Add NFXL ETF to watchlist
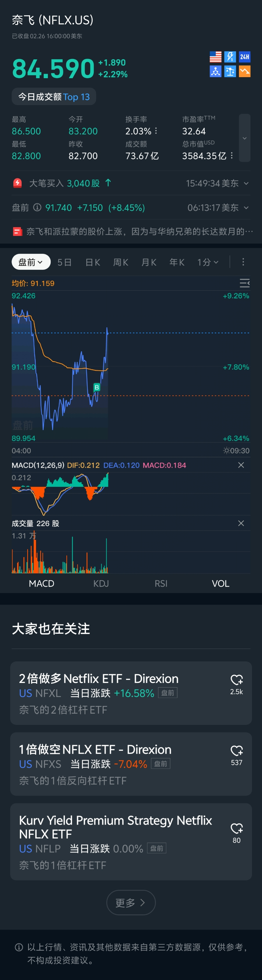Image resolution: width=262 pixels, height=980 pixels. click(236, 680)
